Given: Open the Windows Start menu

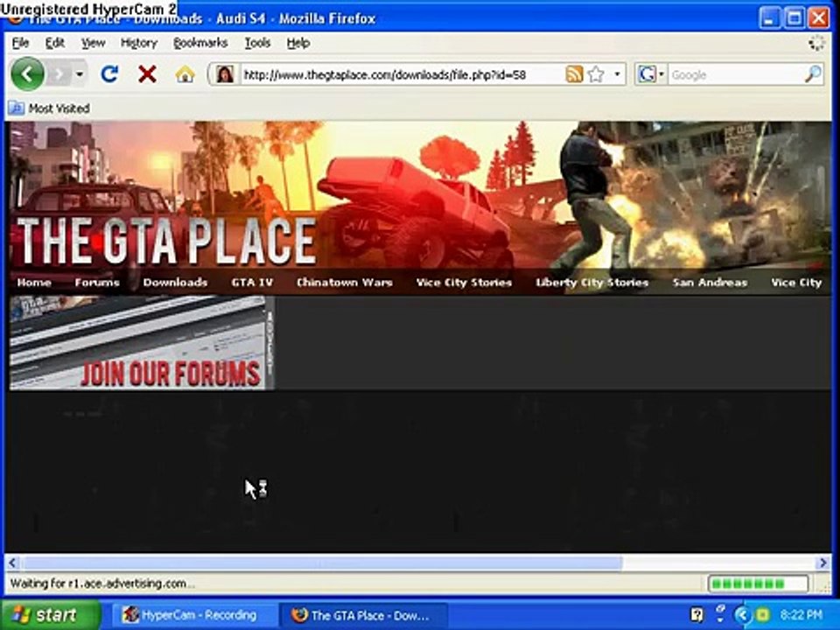Looking at the screenshot, I should (x=51, y=614).
